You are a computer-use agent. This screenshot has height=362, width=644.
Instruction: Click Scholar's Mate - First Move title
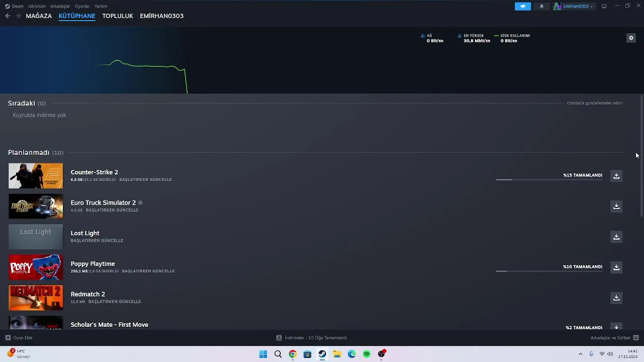109,325
